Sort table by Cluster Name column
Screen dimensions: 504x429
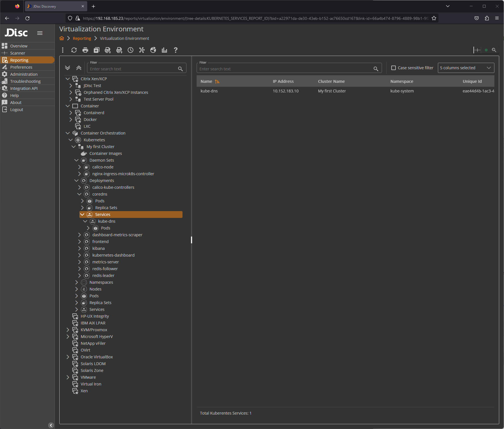[331, 81]
